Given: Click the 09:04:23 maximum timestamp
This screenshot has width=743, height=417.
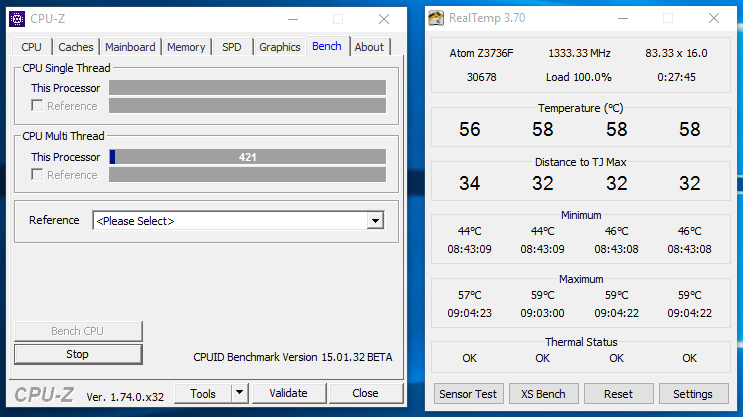Looking at the screenshot, I should click(470, 313).
